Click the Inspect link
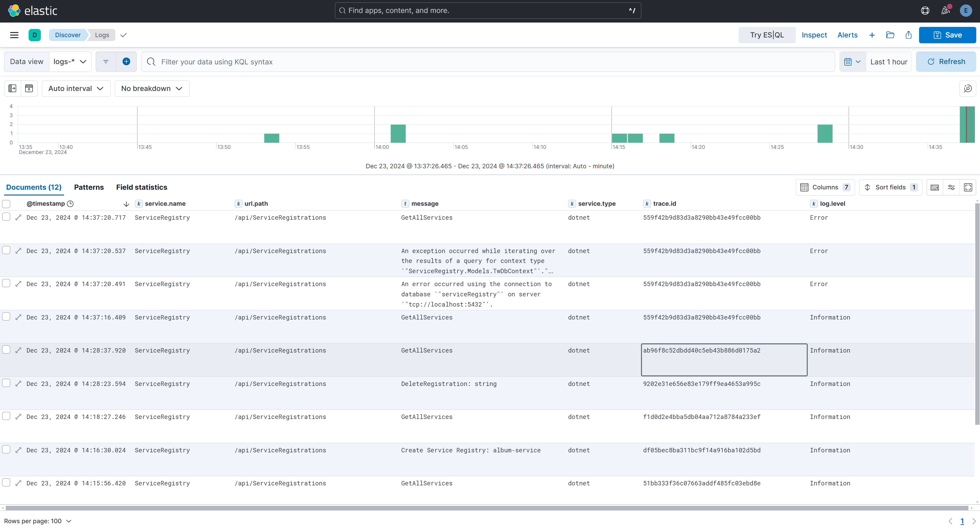980x529 pixels. point(814,35)
